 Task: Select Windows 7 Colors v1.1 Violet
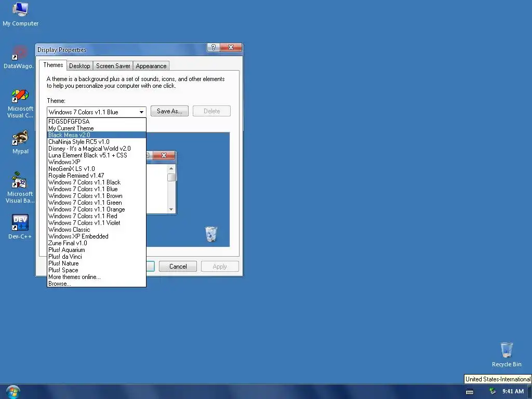[96, 223]
